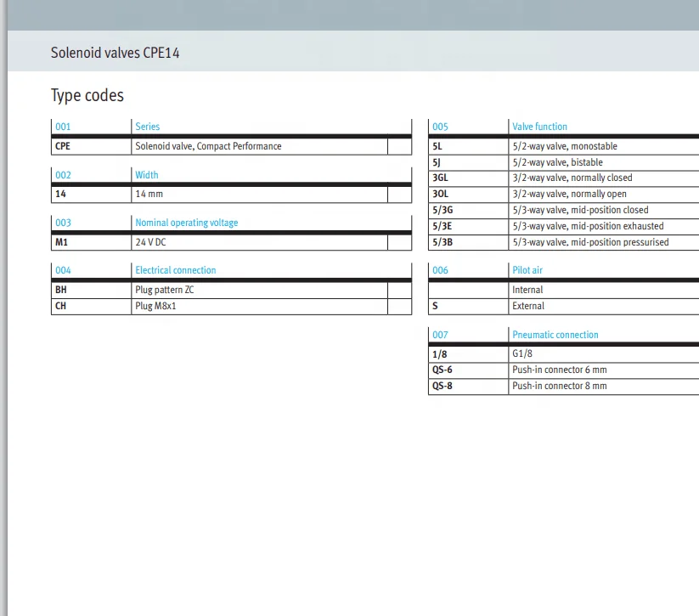
Task: Click 'Push-in connector 6 mm' description
Action: [560, 370]
